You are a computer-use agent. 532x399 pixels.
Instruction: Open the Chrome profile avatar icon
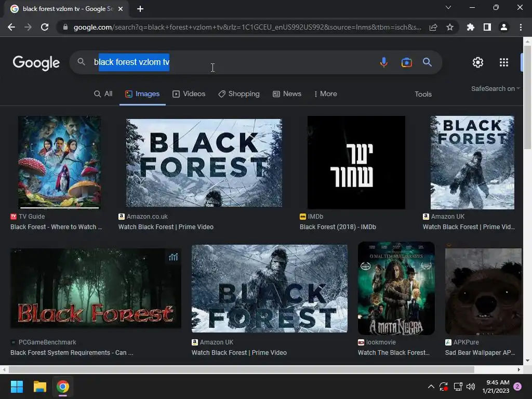tap(504, 27)
